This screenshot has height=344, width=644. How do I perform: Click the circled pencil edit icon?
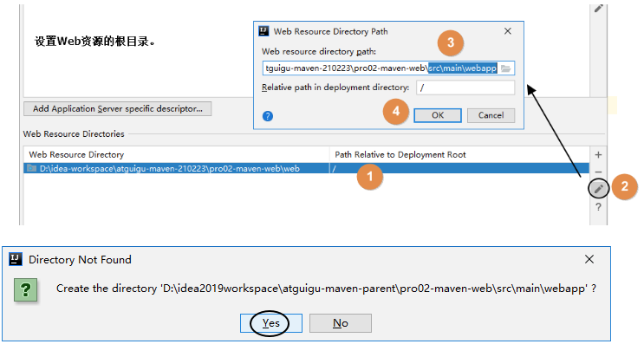[599, 189]
